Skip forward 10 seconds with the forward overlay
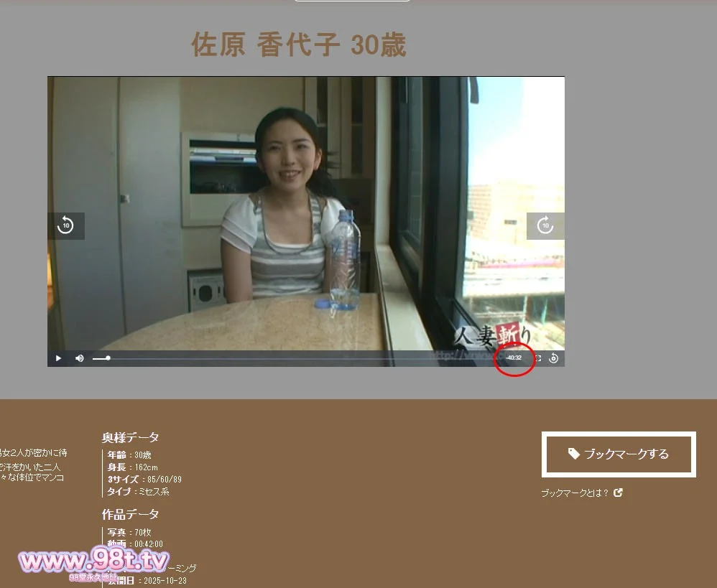Screen dimensions: 717x588 tap(545, 226)
